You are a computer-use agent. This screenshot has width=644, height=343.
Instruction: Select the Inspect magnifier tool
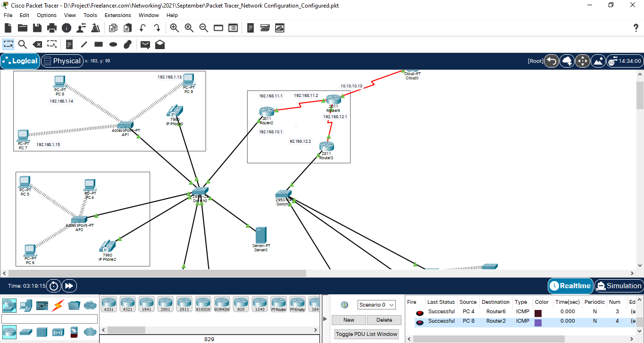[x=23, y=44]
